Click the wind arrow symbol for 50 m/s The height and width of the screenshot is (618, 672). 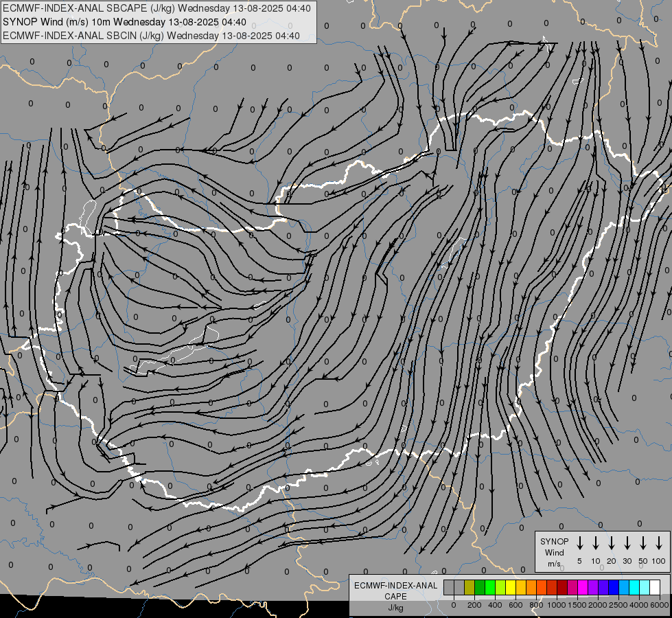click(x=643, y=543)
